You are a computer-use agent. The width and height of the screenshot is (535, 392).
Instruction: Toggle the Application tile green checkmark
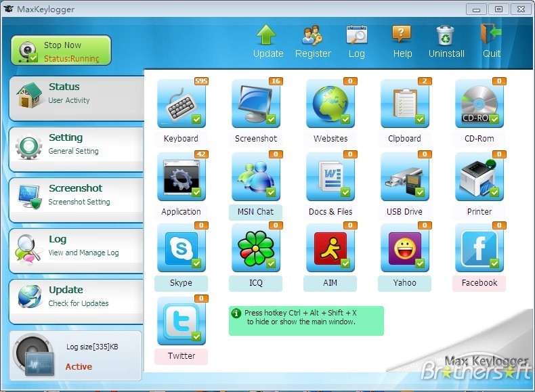[196, 192]
